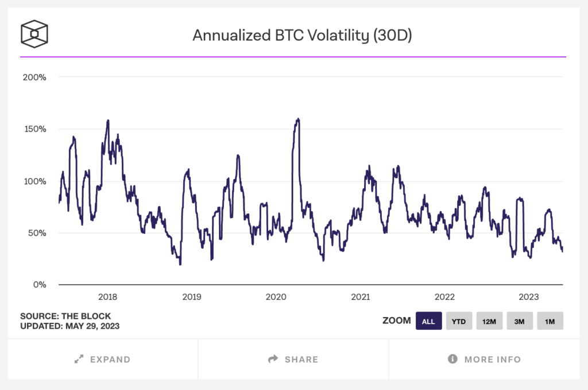Click the share arrow icon
This screenshot has height=390, width=588.
272,359
